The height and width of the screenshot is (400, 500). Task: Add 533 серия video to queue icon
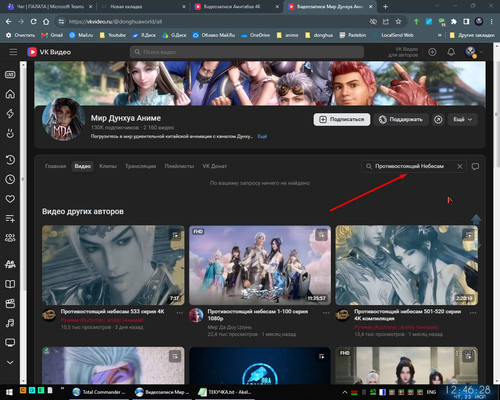175,235
